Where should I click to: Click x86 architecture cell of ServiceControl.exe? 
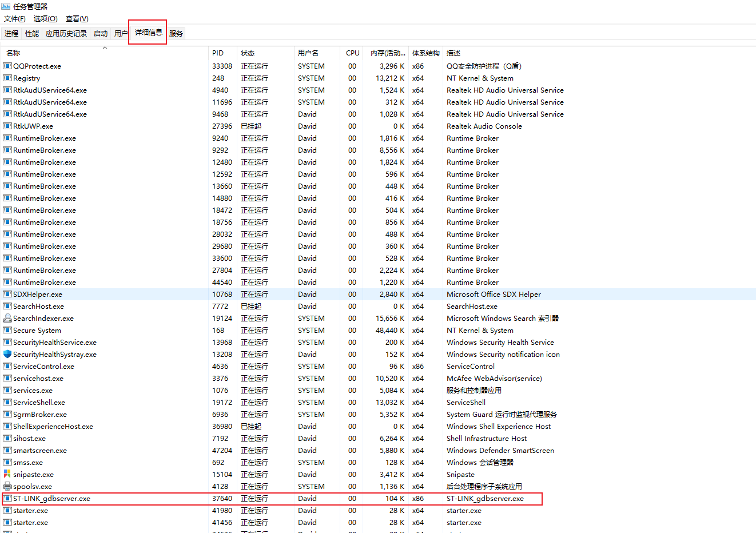tap(418, 366)
